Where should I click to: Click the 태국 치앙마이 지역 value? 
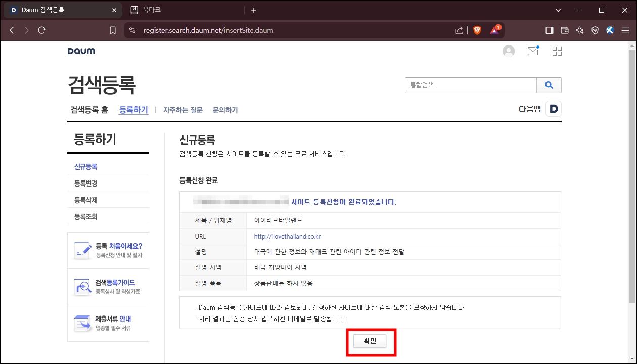280,267
